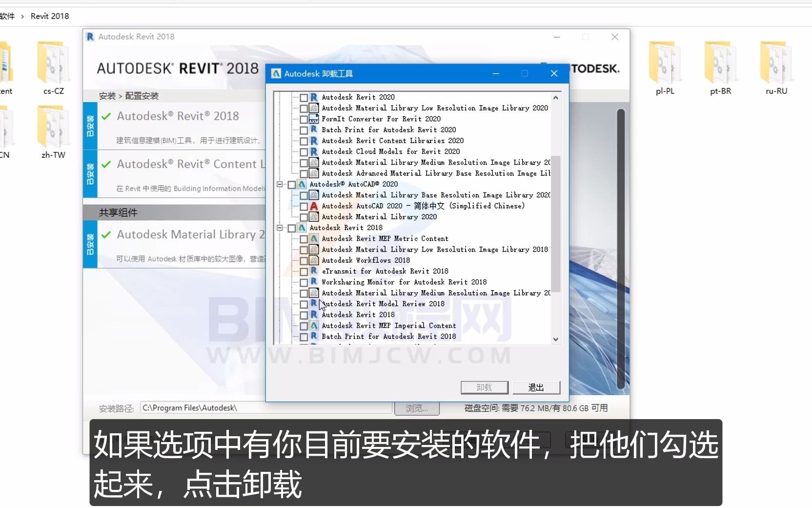Click the Batch Print for Revit 2018 icon
This screenshot has width=812, height=508.
(314, 337)
